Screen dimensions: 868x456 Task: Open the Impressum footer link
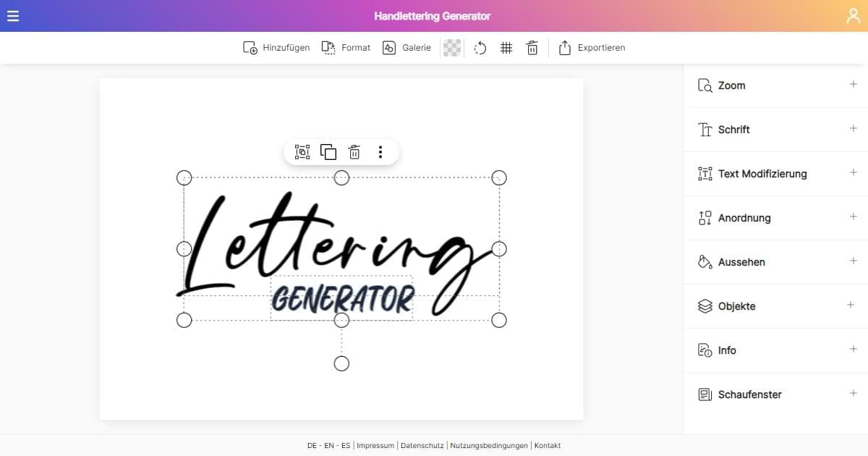tap(375, 446)
